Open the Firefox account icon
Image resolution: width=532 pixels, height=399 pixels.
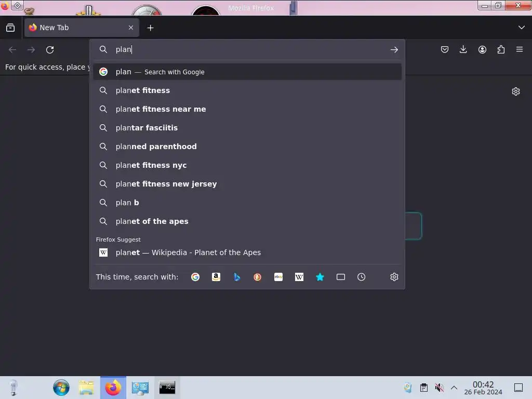pyautogui.click(x=482, y=49)
